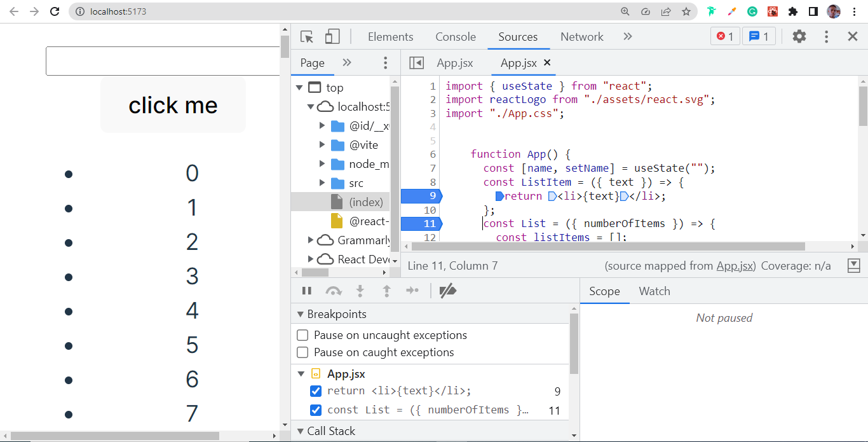Collapse the Call Stack section
The width and height of the screenshot is (868, 442).
[x=301, y=431]
